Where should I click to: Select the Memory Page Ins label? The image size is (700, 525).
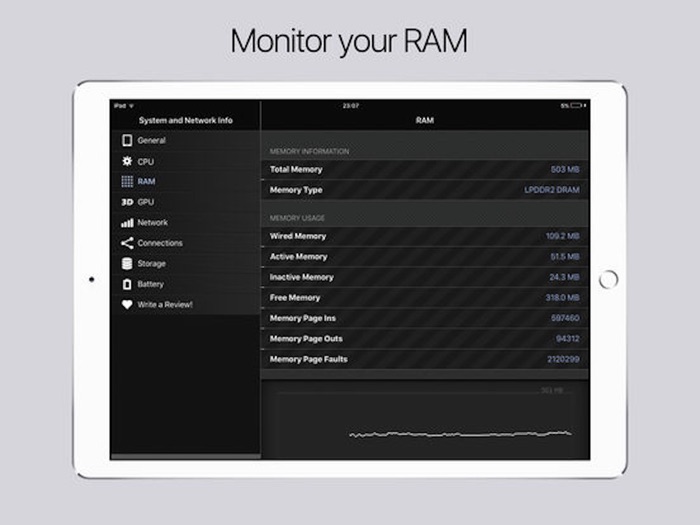click(303, 318)
